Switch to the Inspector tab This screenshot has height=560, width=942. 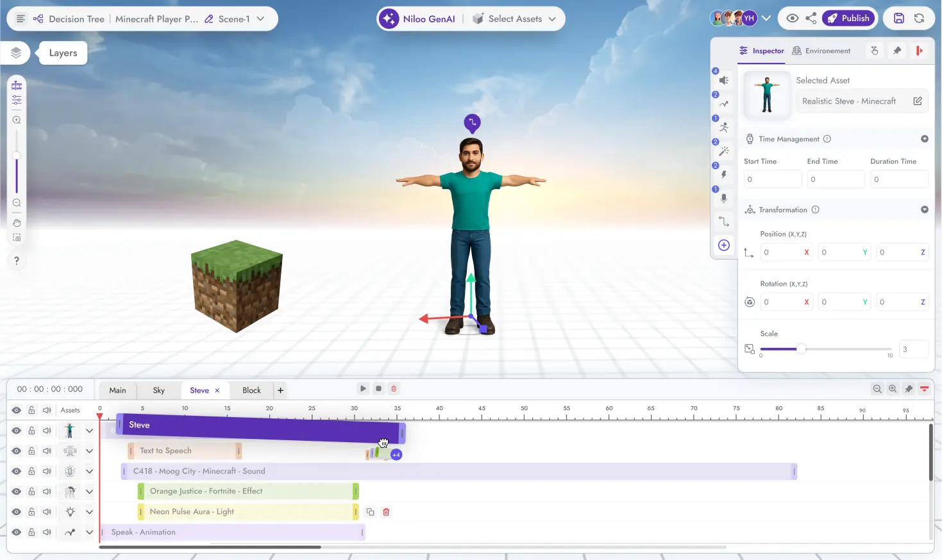click(761, 51)
